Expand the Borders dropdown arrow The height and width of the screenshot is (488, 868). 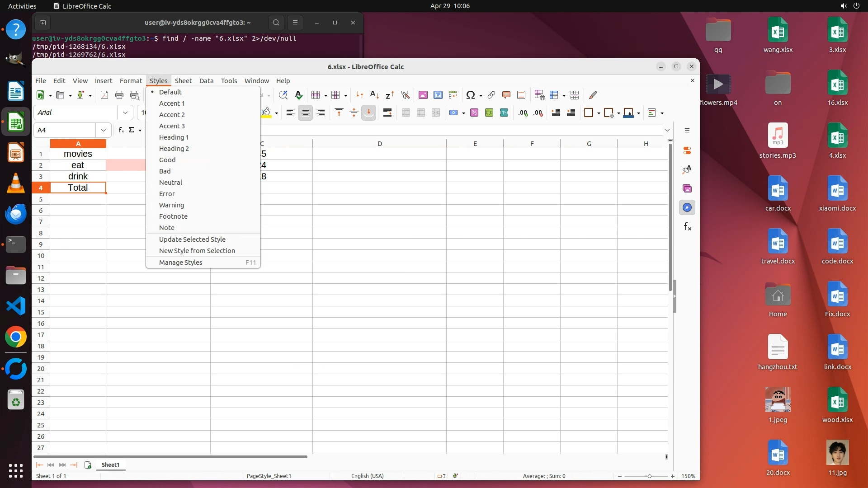(599, 113)
